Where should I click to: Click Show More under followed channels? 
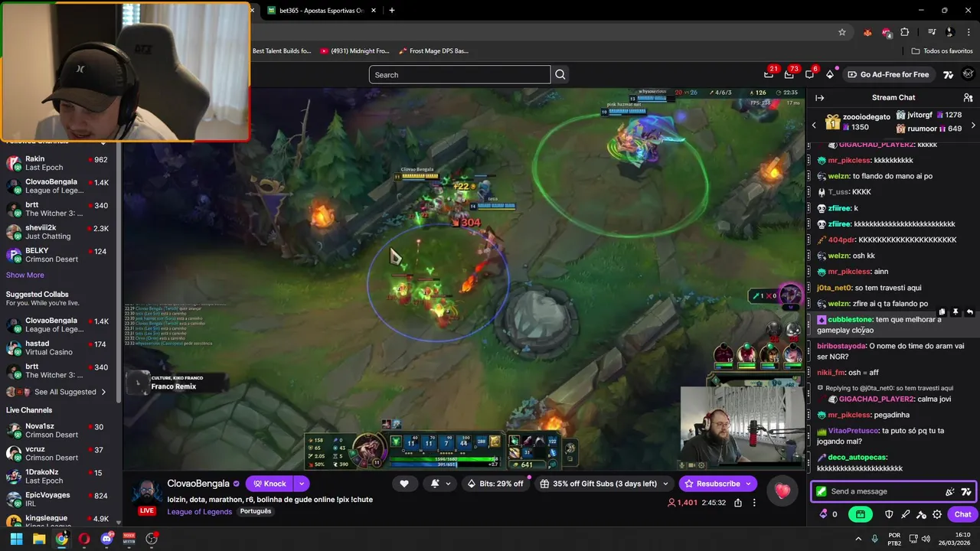(x=25, y=275)
